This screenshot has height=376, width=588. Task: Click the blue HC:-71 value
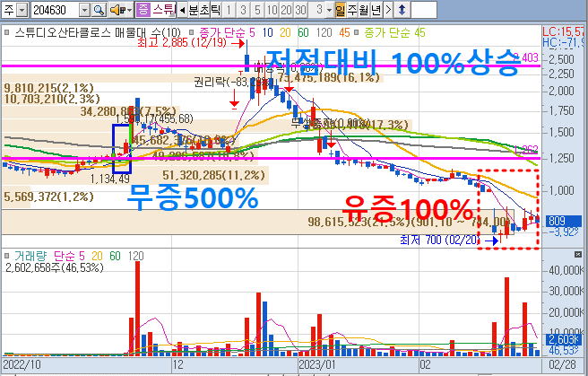pos(563,42)
